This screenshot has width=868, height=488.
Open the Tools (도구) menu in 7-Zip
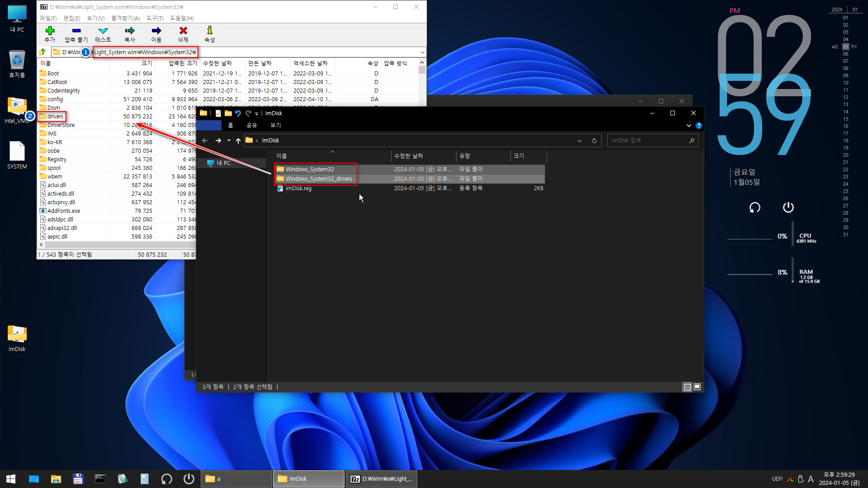[155, 18]
